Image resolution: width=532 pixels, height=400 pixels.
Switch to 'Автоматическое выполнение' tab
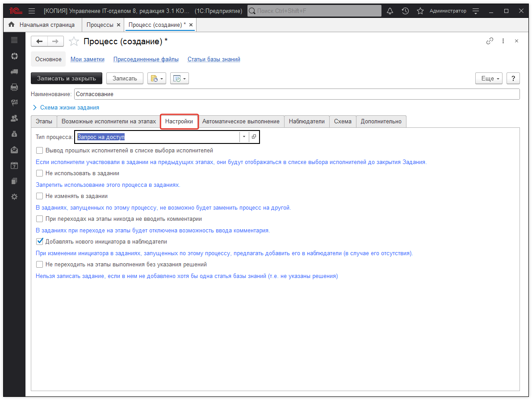241,122
